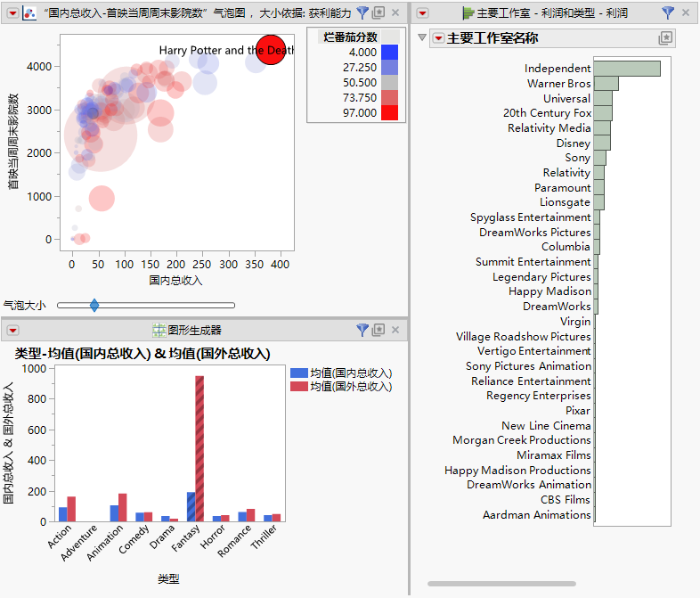Screen dimensions: 700x598
Task: Open filter icon on studio profit panel
Action: point(668,13)
